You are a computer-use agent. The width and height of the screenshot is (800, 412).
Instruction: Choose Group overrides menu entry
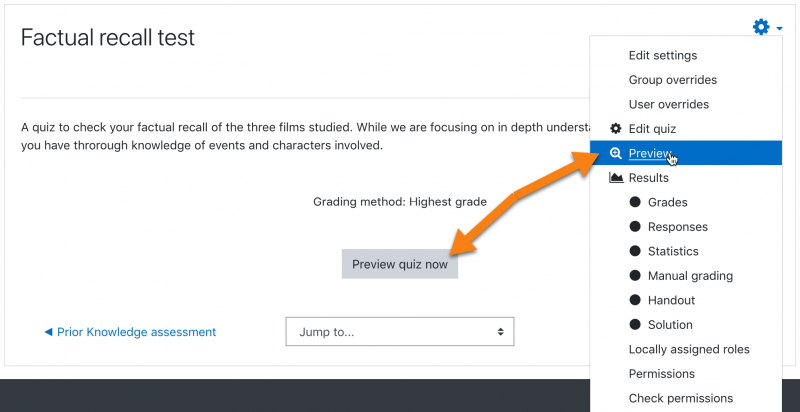click(x=672, y=80)
